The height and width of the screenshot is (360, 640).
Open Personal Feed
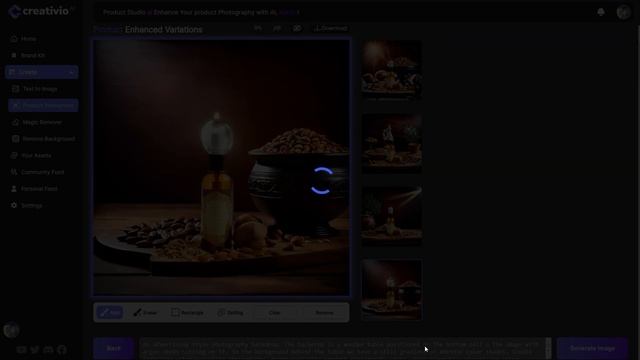(39, 189)
